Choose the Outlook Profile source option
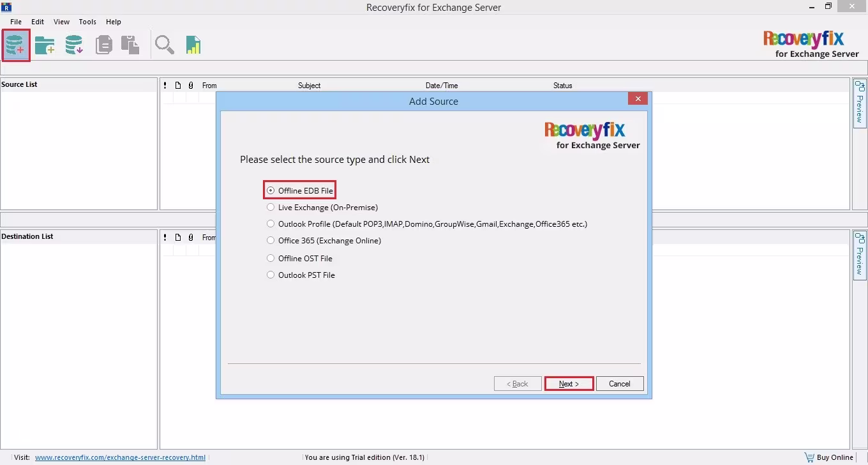The image size is (868, 465). pos(427,224)
